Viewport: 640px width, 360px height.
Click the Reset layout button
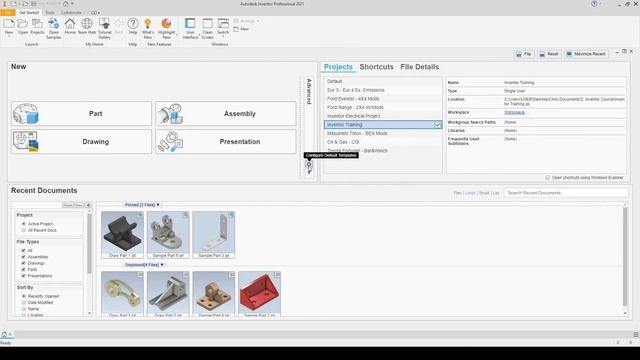(549, 54)
